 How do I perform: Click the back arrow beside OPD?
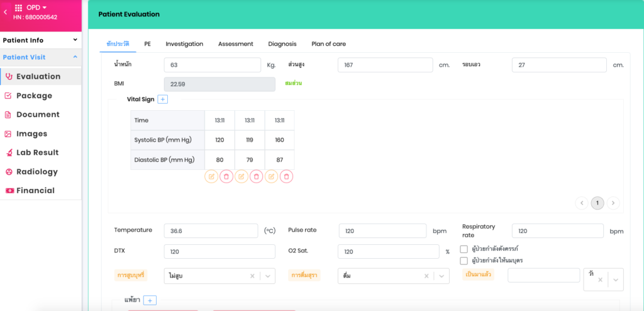[x=6, y=12]
